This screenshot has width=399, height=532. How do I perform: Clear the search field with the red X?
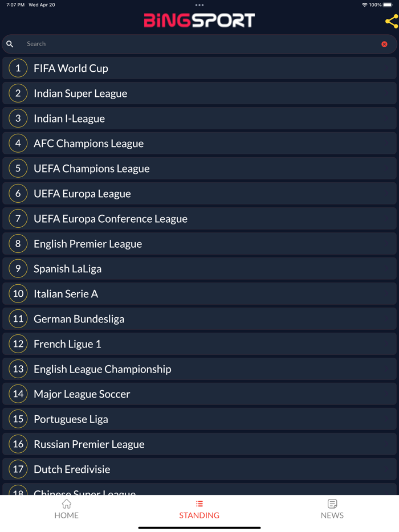coord(385,44)
